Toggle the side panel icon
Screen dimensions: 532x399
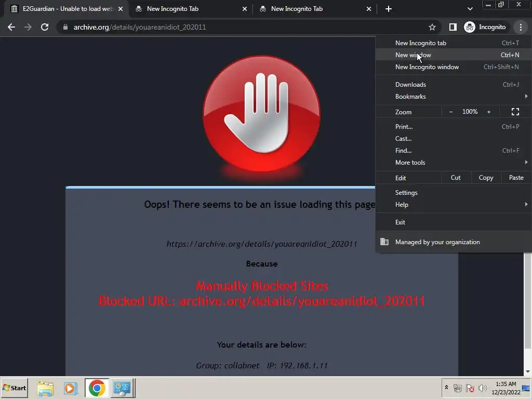(x=453, y=27)
